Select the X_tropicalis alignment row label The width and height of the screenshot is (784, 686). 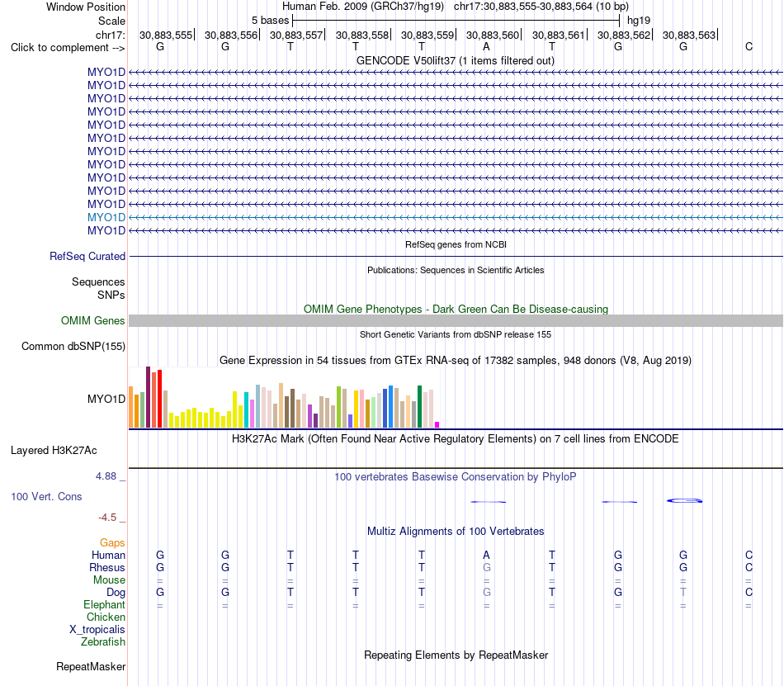pyautogui.click(x=97, y=630)
